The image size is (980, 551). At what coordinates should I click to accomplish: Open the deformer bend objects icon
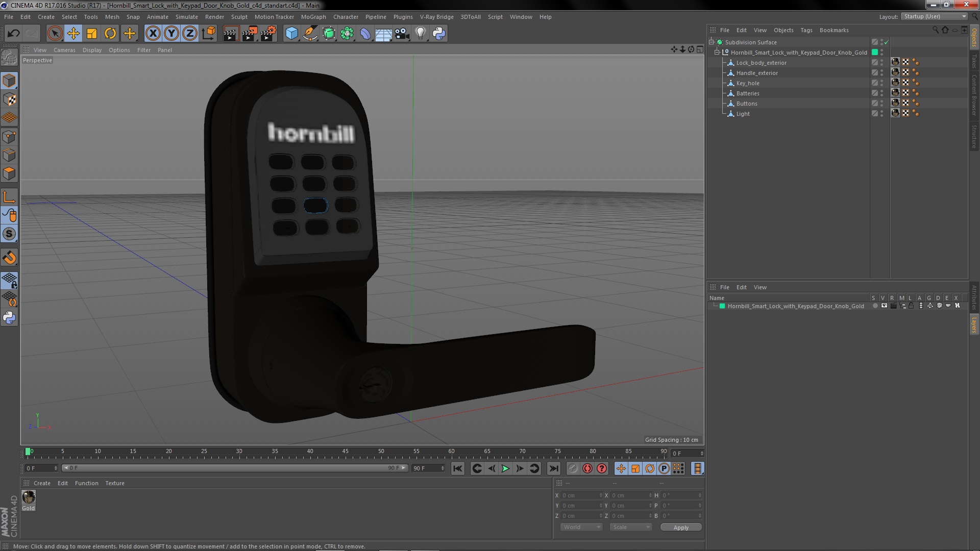(365, 34)
